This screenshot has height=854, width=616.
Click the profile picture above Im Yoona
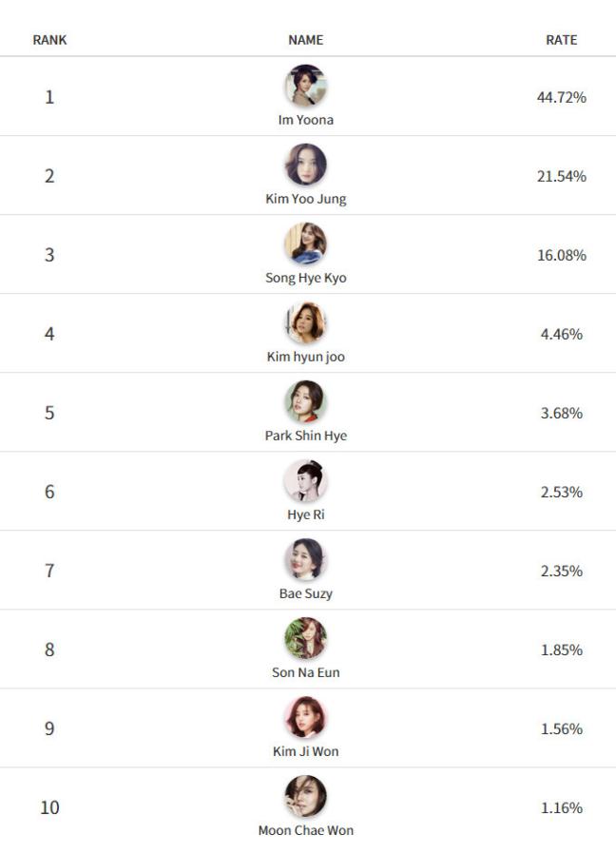pyautogui.click(x=305, y=87)
